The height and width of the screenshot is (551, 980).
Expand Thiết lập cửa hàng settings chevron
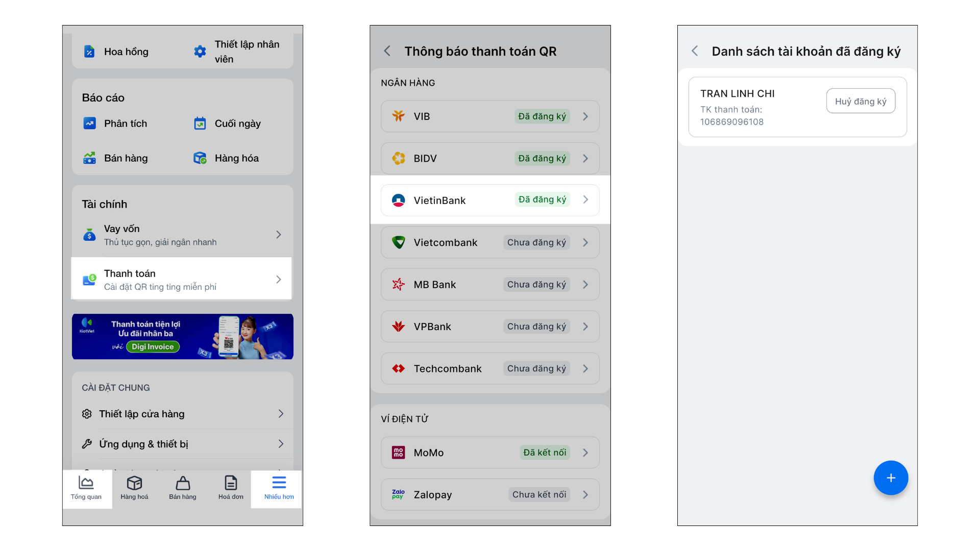(281, 414)
